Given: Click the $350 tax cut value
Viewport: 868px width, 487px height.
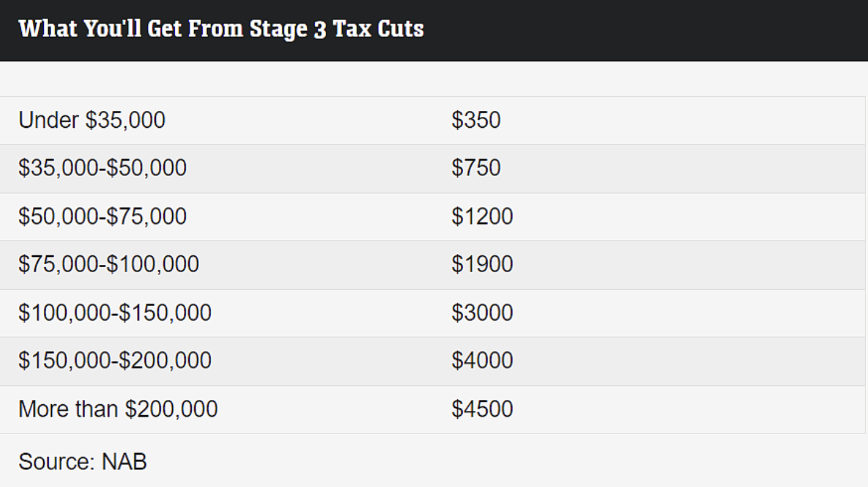Looking at the screenshot, I should [476, 120].
